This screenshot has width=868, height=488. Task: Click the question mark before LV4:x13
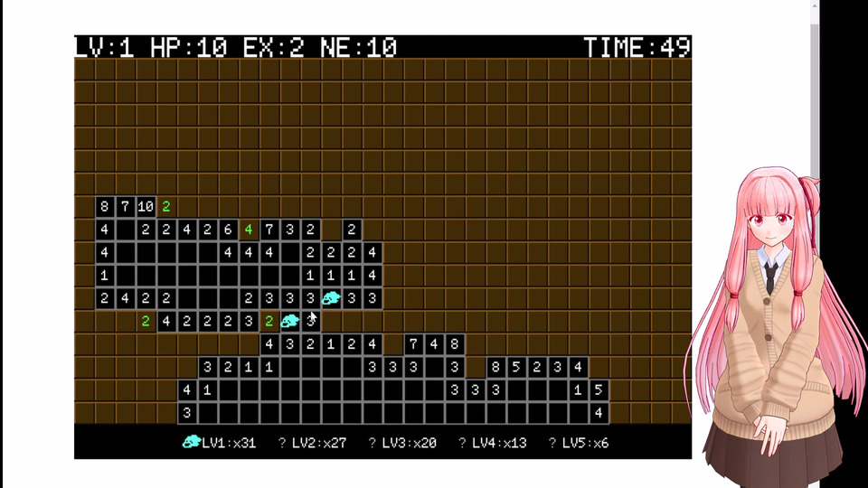(462, 443)
